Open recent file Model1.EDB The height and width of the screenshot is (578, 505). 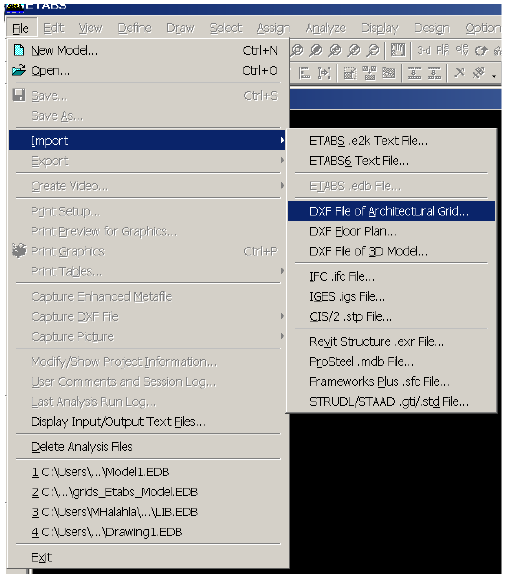coord(147,472)
